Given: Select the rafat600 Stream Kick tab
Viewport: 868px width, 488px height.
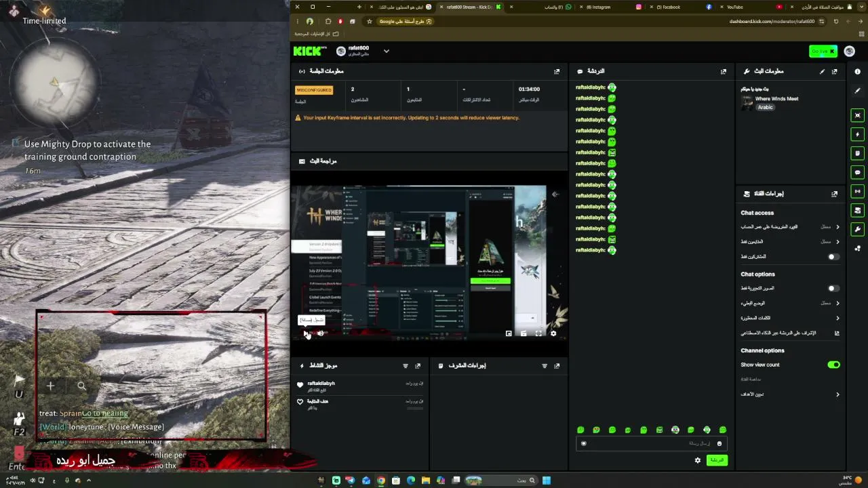Looking at the screenshot, I should click(471, 7).
